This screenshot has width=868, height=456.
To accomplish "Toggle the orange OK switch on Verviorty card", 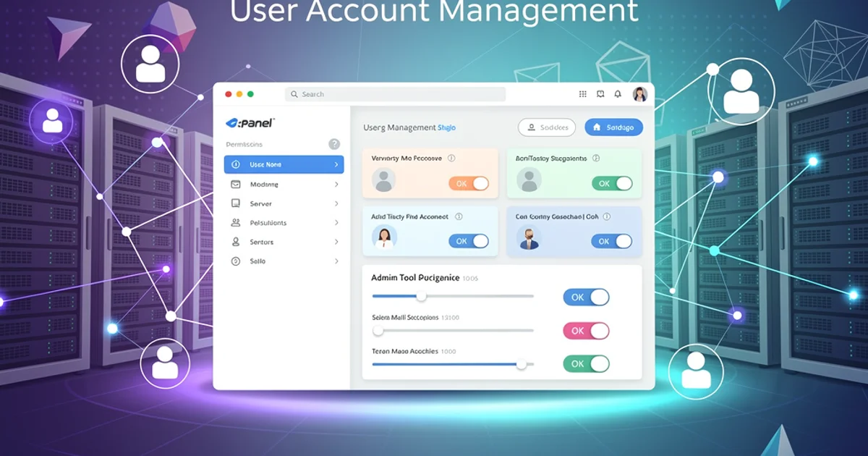I will tap(469, 184).
